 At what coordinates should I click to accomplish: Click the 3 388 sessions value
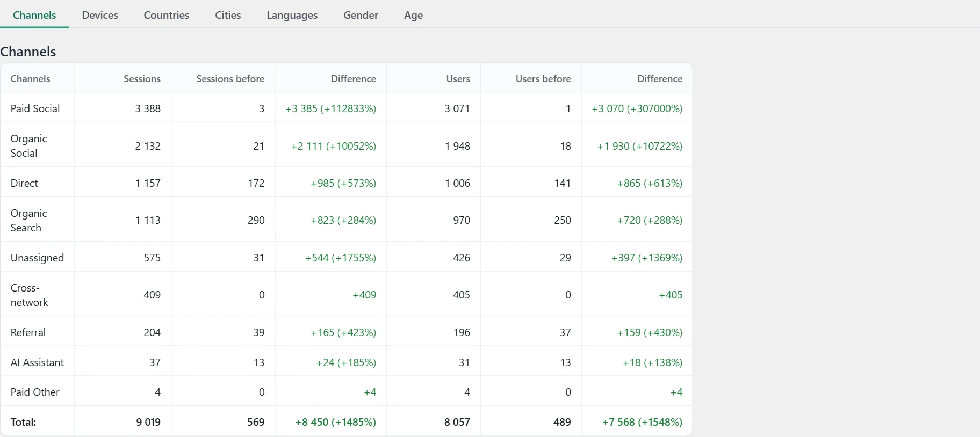[x=148, y=108]
